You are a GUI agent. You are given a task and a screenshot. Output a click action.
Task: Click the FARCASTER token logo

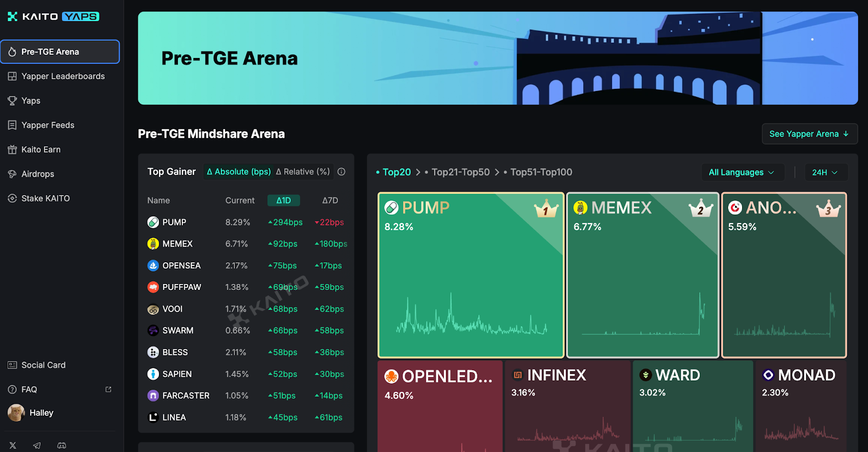point(153,396)
